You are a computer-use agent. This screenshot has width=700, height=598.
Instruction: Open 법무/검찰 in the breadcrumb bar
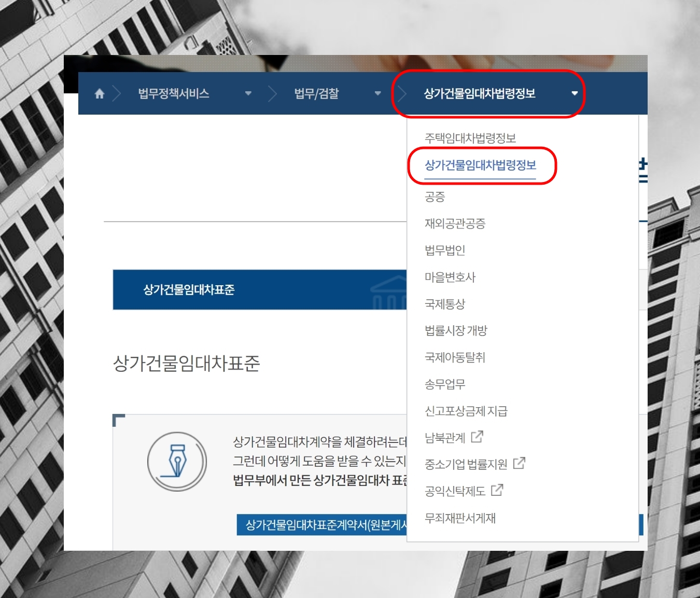(316, 93)
